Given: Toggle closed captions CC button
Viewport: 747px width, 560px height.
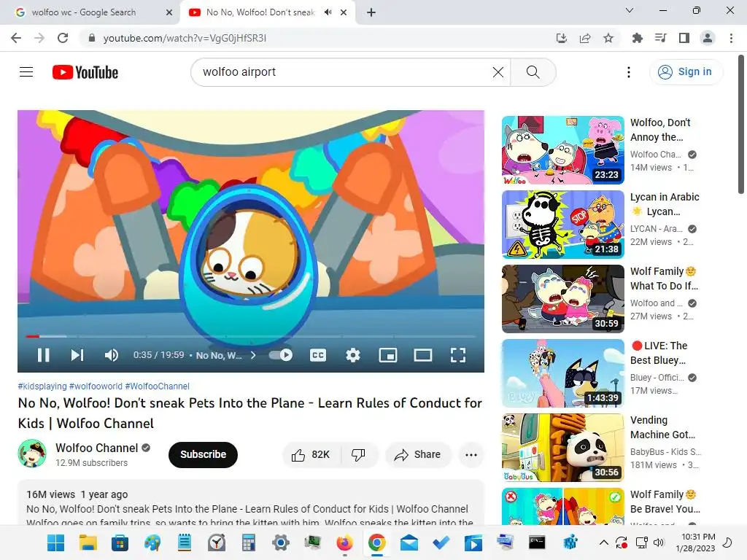Looking at the screenshot, I should 318,355.
